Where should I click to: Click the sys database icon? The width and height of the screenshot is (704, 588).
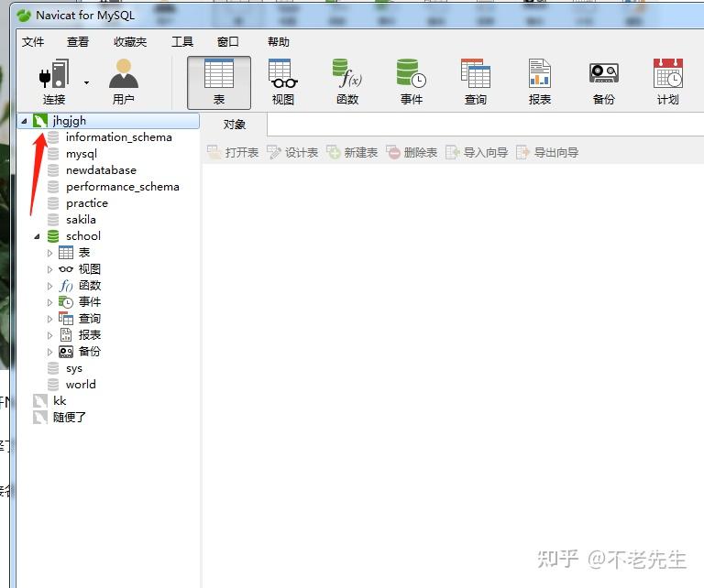[x=53, y=368]
